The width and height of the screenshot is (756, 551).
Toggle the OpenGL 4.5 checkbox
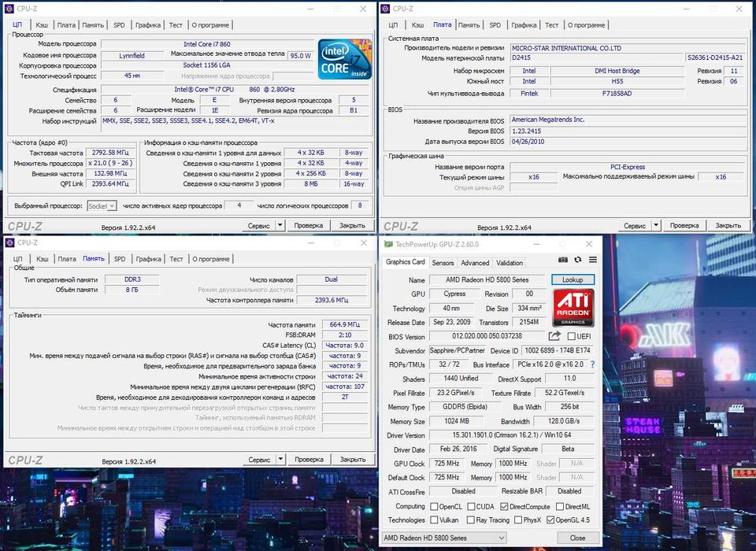pos(550,520)
